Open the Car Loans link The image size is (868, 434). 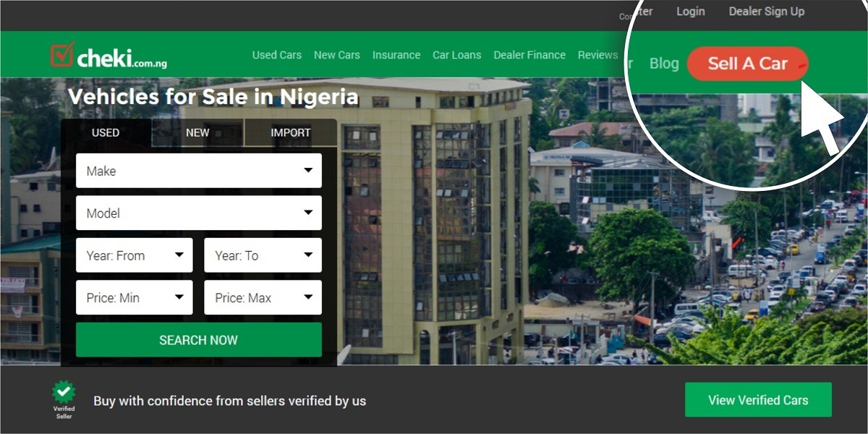click(x=457, y=55)
